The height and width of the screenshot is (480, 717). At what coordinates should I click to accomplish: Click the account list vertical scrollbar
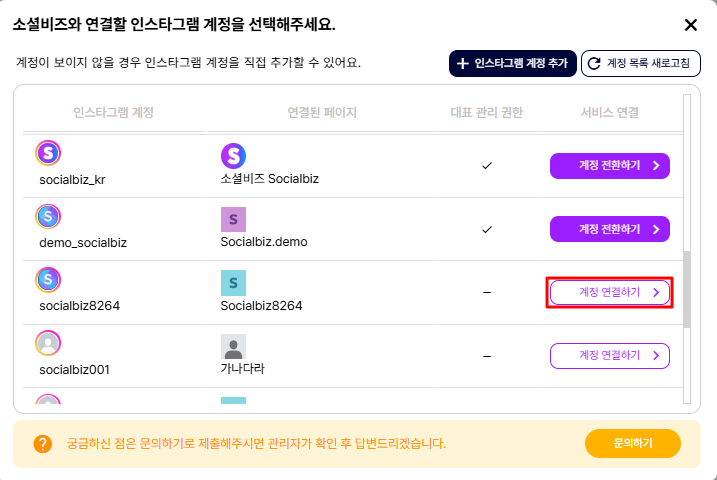coord(686,288)
